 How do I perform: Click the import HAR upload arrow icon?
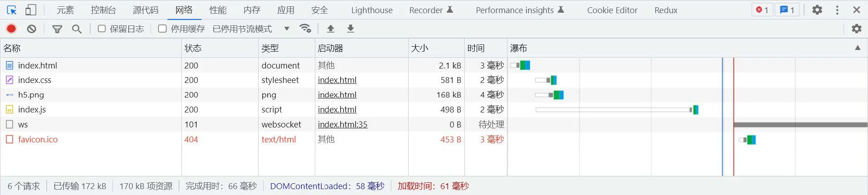click(x=331, y=29)
